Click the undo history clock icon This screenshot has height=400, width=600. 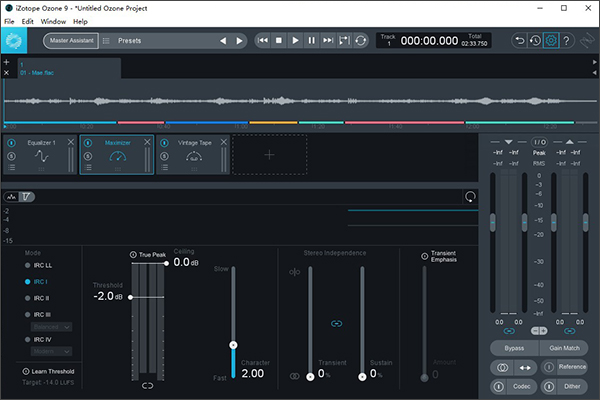(x=535, y=41)
